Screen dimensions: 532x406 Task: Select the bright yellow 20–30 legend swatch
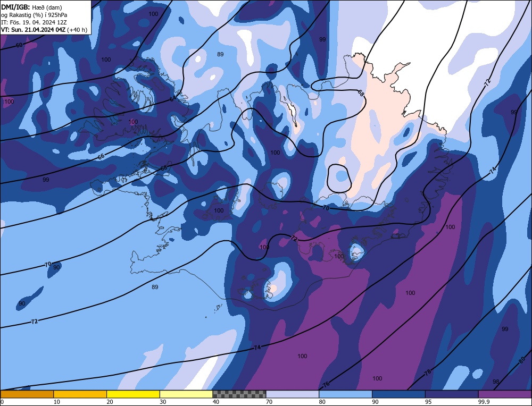click(133, 394)
